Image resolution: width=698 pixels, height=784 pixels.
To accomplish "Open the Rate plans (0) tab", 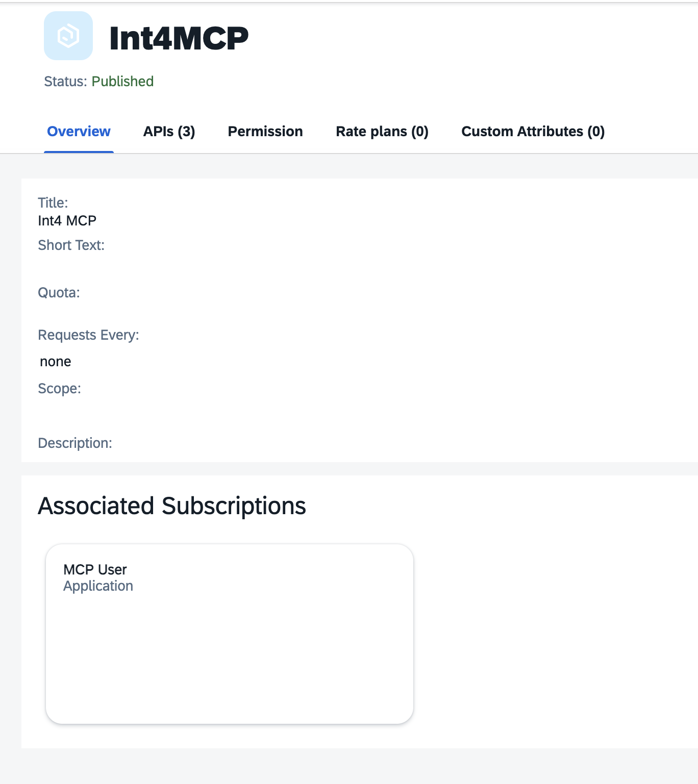I will (x=382, y=132).
